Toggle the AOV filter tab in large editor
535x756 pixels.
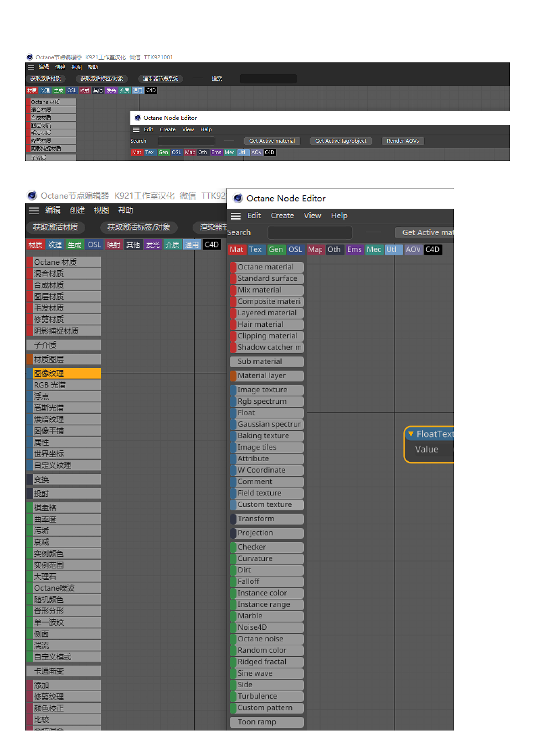pos(413,249)
